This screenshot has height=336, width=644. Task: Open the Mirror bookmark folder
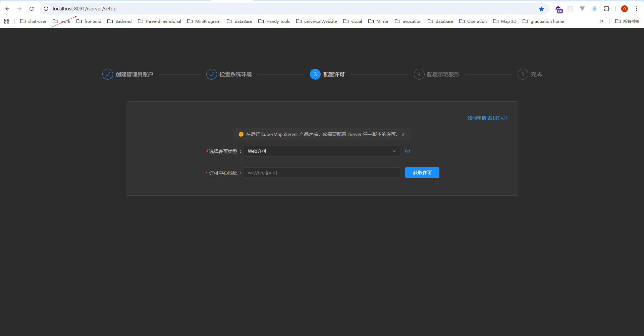[378, 21]
